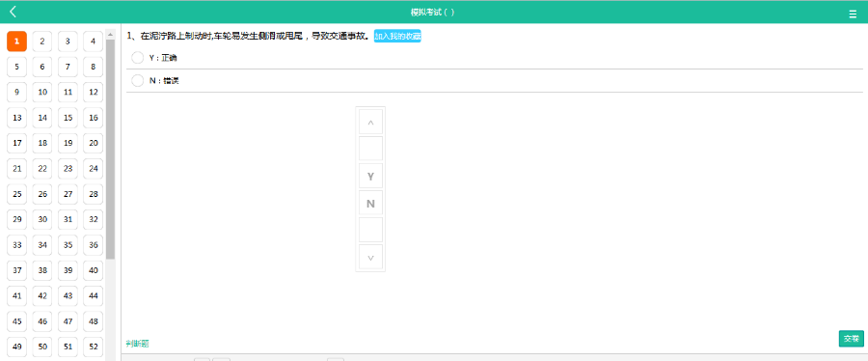The height and width of the screenshot is (361, 868).
Task: Open question number 14
Action: 42,118
